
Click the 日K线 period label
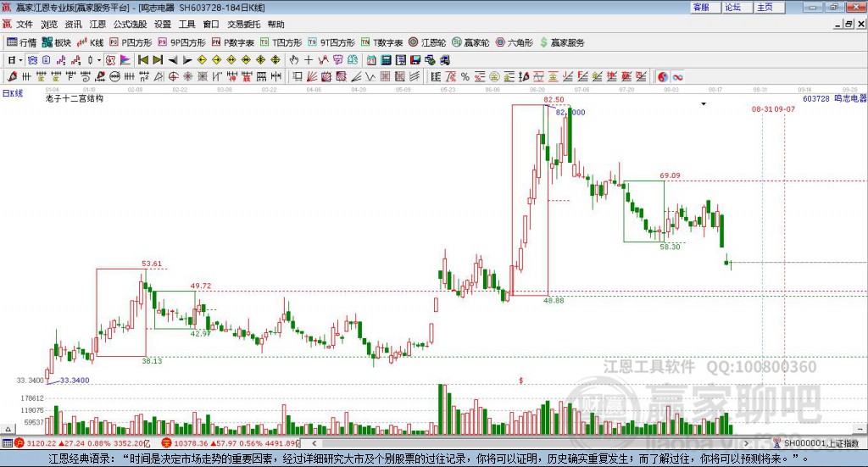click(13, 93)
